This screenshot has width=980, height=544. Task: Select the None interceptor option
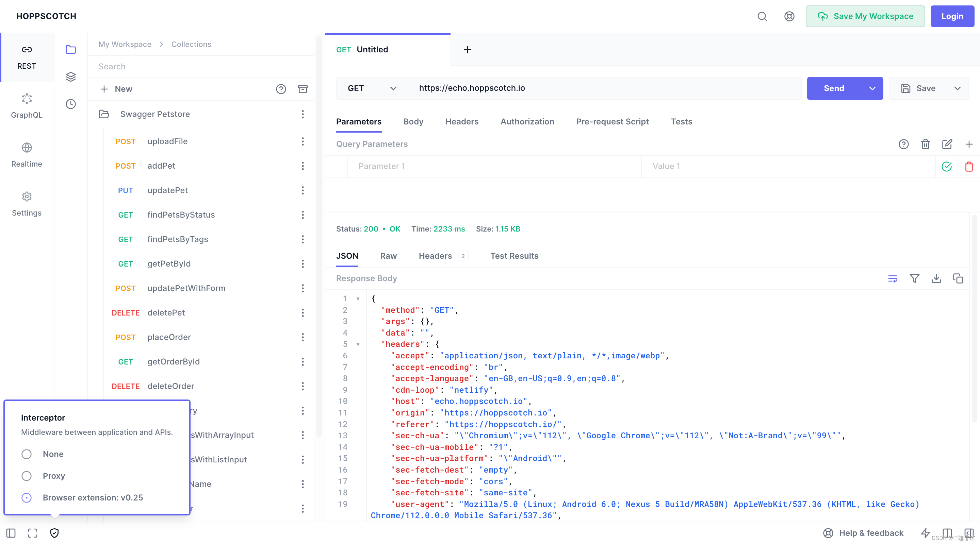pyautogui.click(x=27, y=454)
